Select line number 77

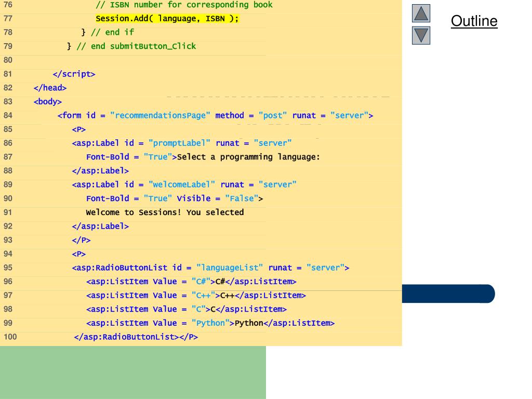pos(8,18)
